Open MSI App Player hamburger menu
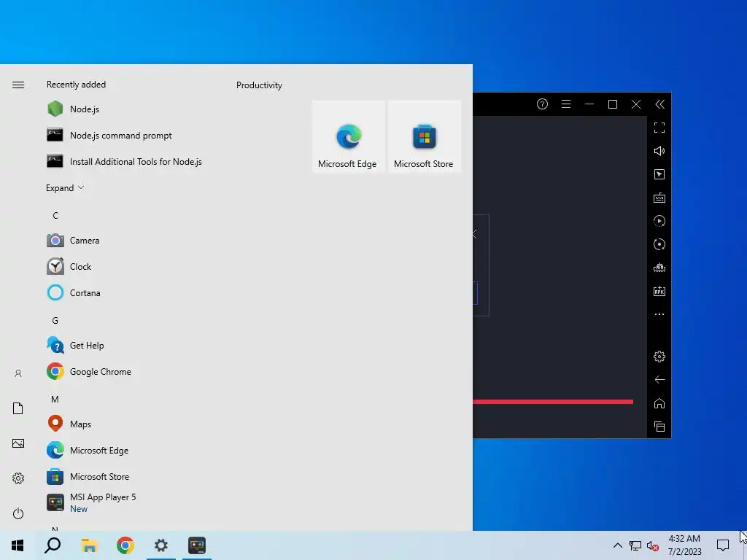747x560 pixels. pyautogui.click(x=566, y=104)
